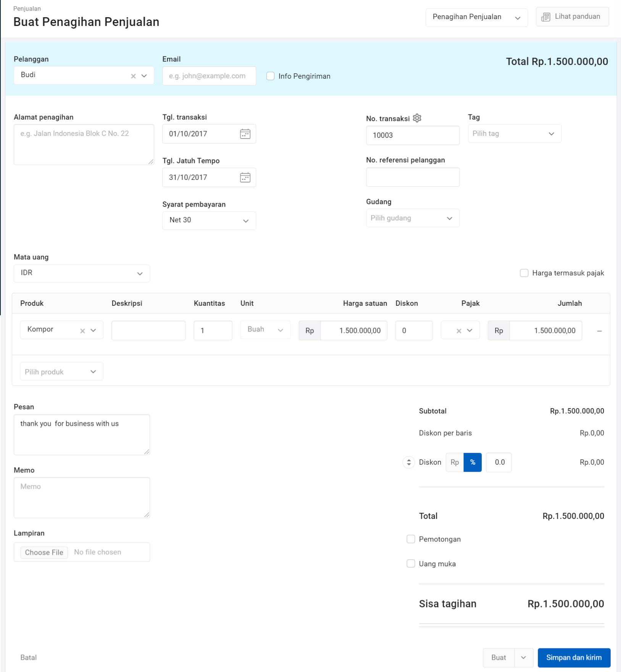The height and width of the screenshot is (672, 621).
Task: Click the Choose File button
Action: pos(44,552)
